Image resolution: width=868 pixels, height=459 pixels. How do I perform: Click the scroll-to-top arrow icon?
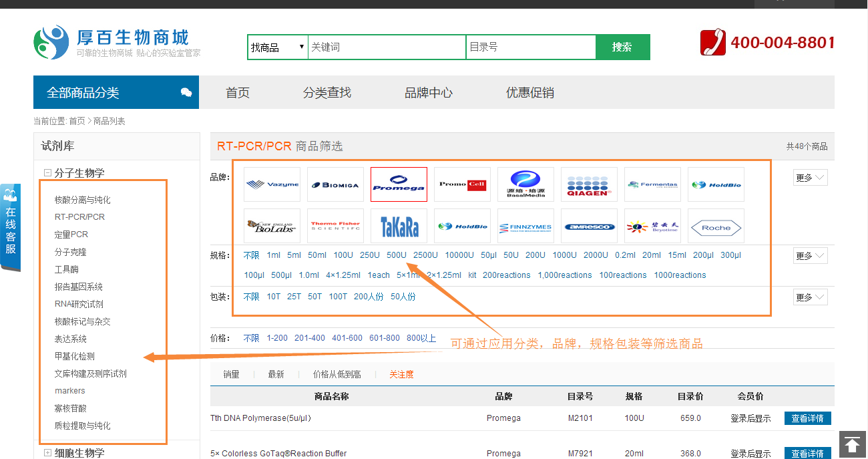coord(851,444)
